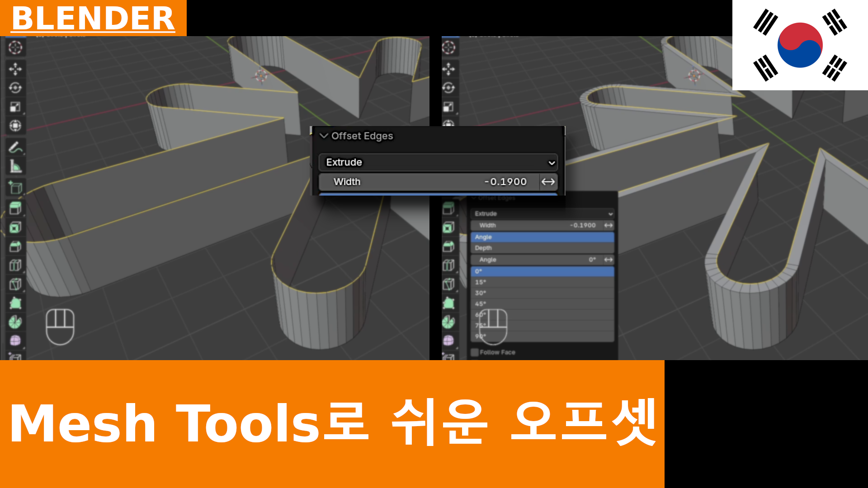Select the Spin tool in the right viewport toolbar
This screenshot has width=868, height=488.
448,322
